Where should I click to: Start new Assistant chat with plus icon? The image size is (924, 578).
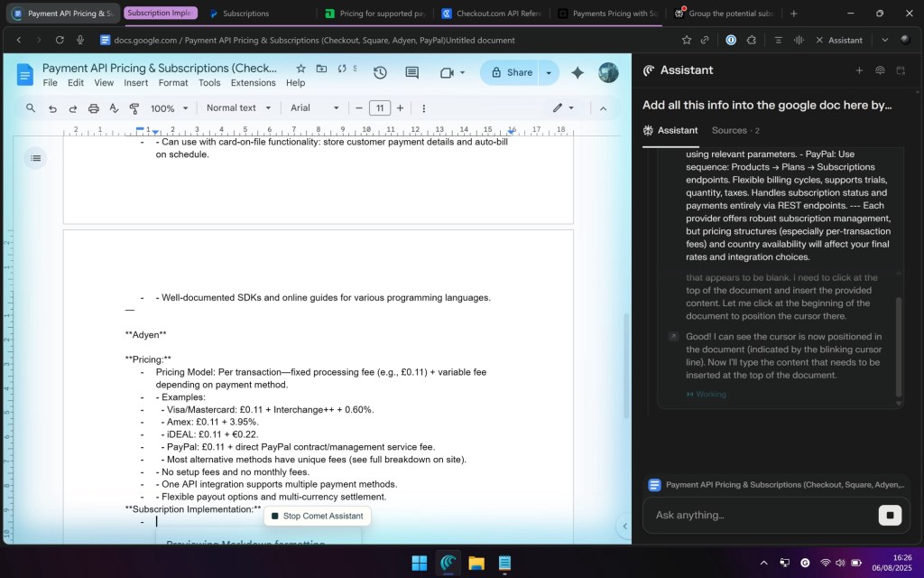859,70
